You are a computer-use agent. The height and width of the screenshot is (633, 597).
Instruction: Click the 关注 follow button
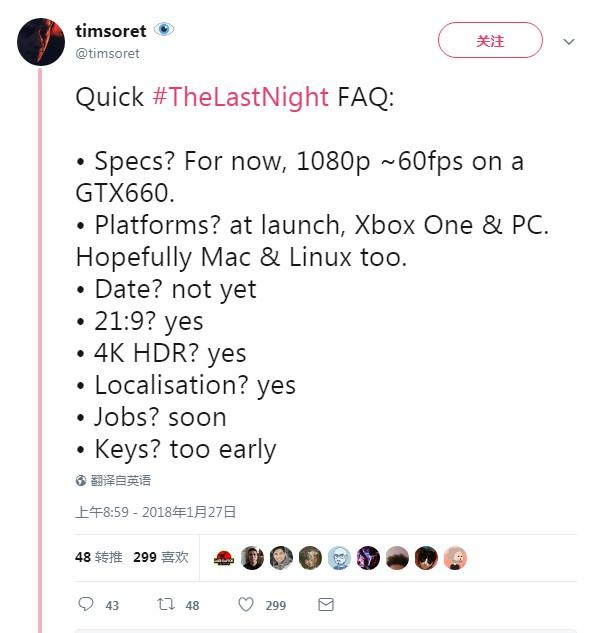tap(490, 40)
